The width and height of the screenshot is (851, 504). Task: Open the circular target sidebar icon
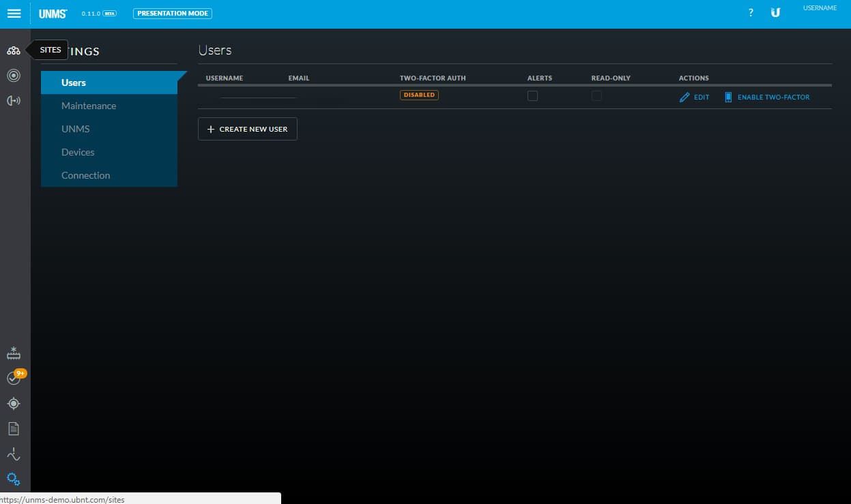coord(14,76)
